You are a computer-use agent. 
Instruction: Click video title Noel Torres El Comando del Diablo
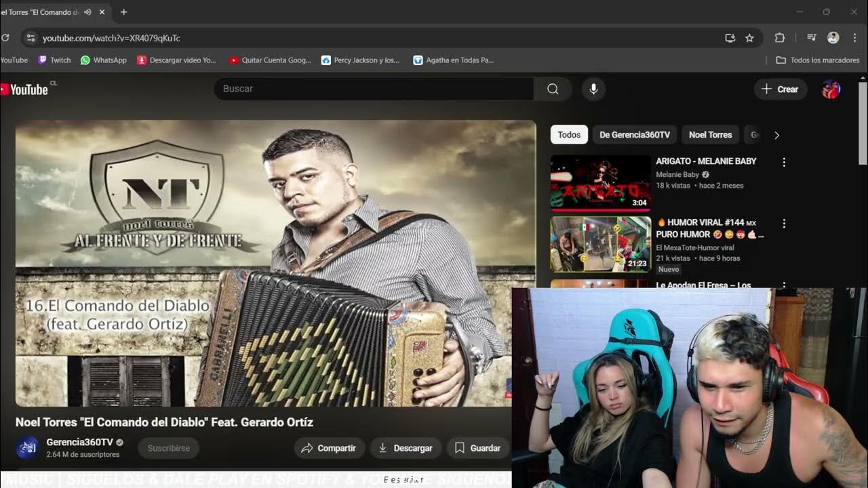pos(164,422)
